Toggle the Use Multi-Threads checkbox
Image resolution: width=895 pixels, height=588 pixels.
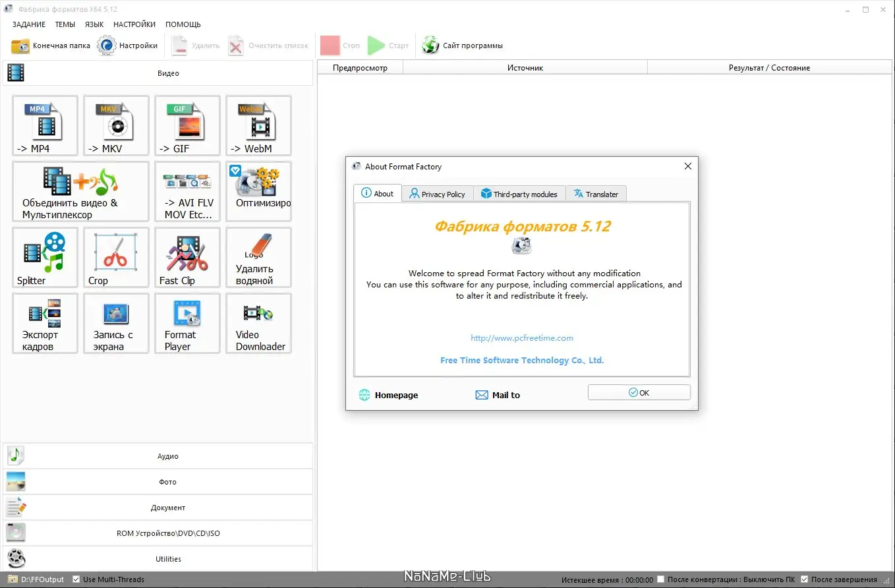pos(76,579)
